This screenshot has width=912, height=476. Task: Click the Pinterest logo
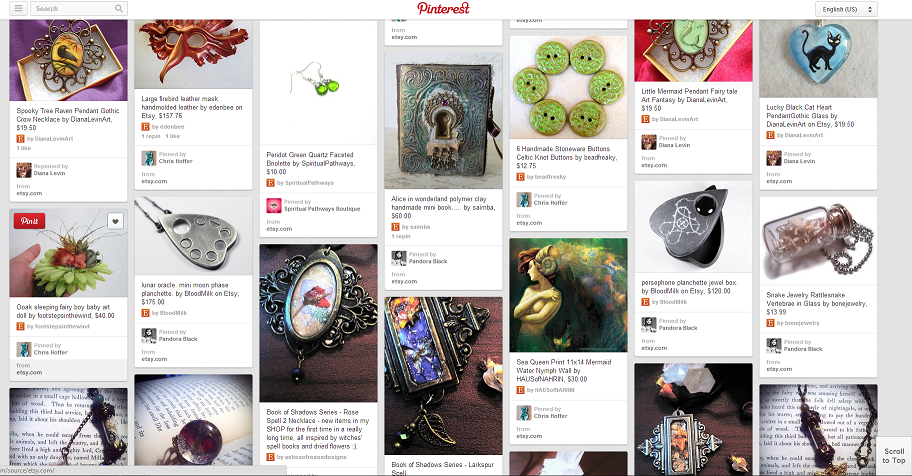pos(443,8)
